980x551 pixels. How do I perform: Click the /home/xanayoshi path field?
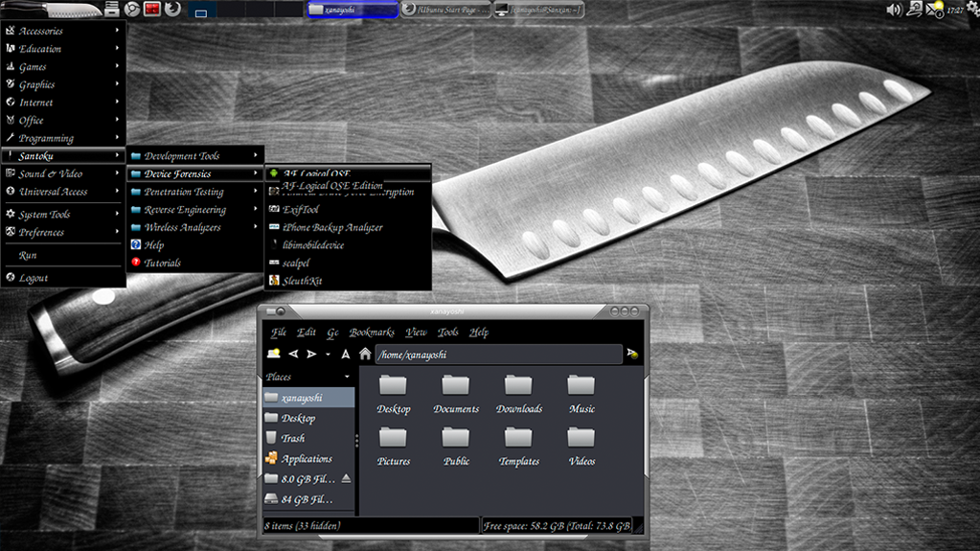tap(498, 355)
